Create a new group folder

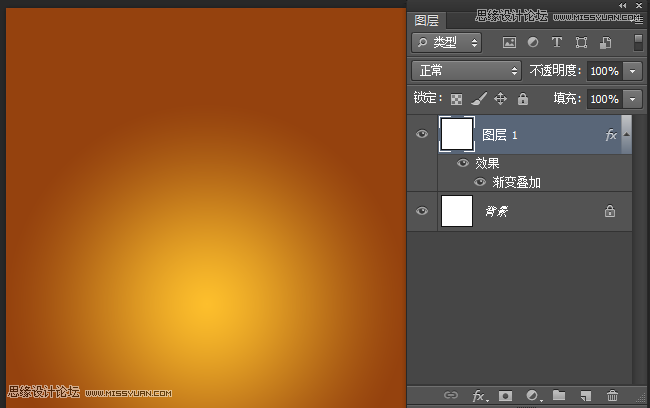pos(559,395)
